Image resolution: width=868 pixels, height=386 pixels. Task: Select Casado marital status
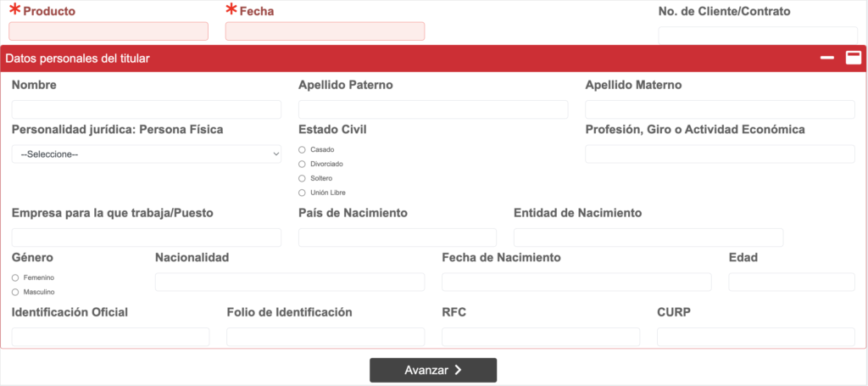(x=303, y=149)
